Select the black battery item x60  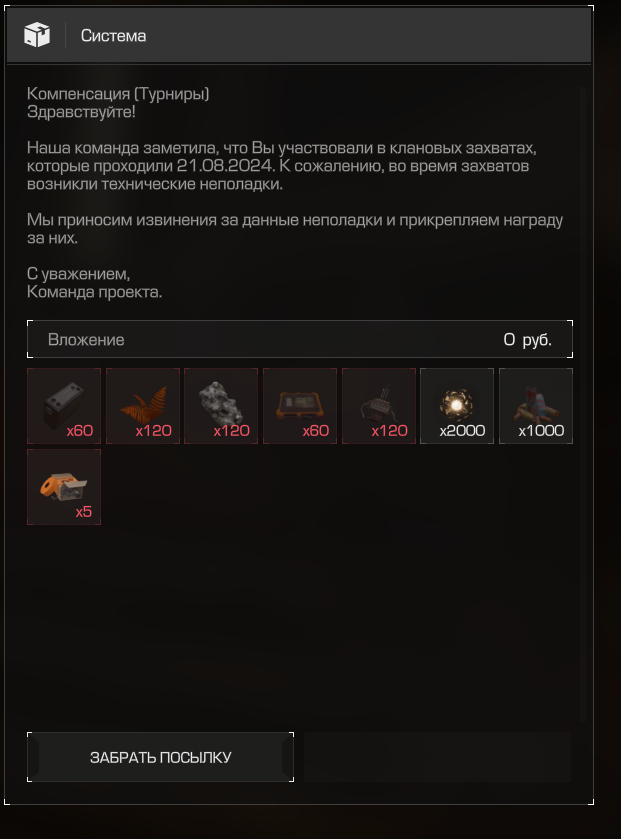tap(64, 406)
